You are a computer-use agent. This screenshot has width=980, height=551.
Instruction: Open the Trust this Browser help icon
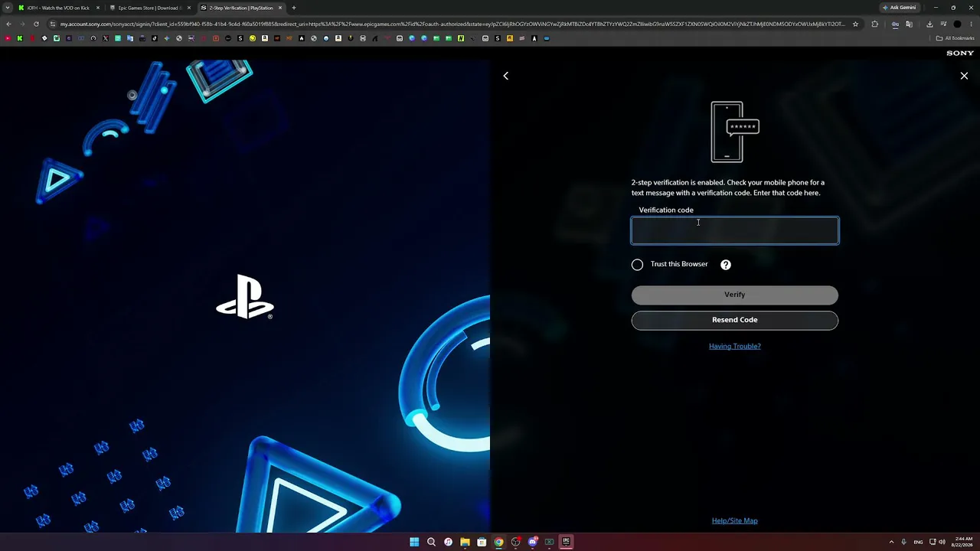point(726,265)
